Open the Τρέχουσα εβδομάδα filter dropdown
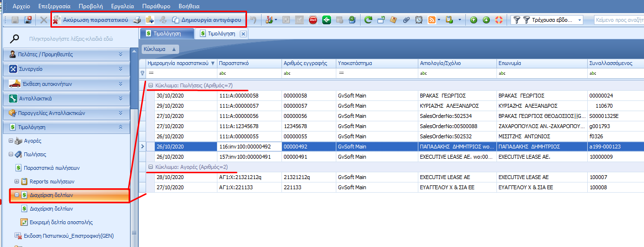This screenshot has width=644, height=247. [580, 20]
